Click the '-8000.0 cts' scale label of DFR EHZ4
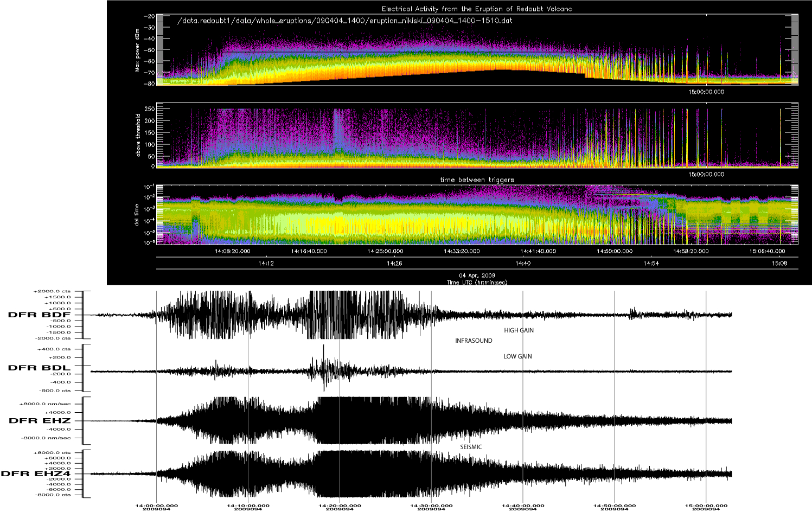Image resolution: width=812 pixels, height=512 pixels. [52, 495]
